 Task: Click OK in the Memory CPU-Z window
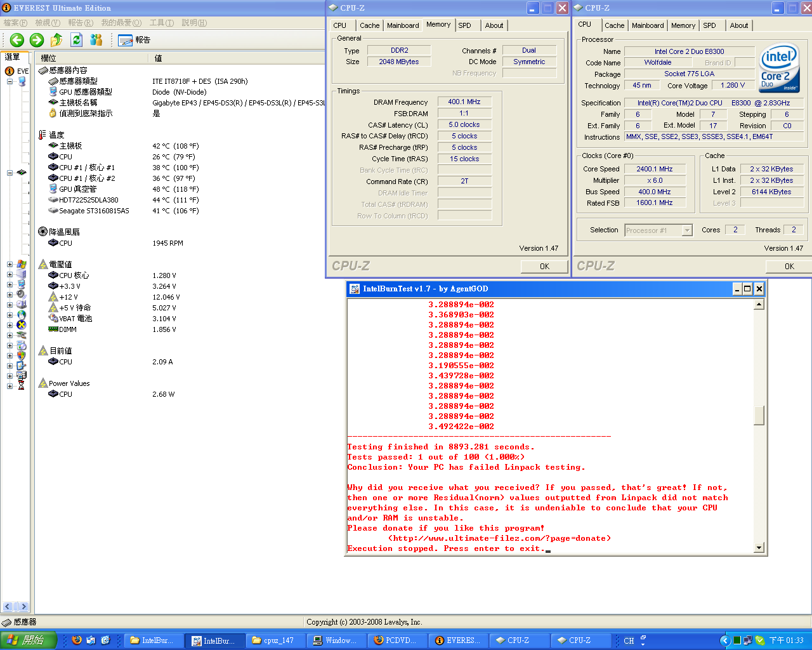(x=544, y=267)
